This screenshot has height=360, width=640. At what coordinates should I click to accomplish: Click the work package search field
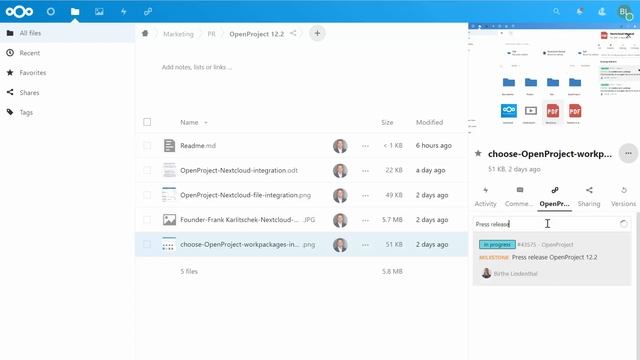(x=552, y=224)
